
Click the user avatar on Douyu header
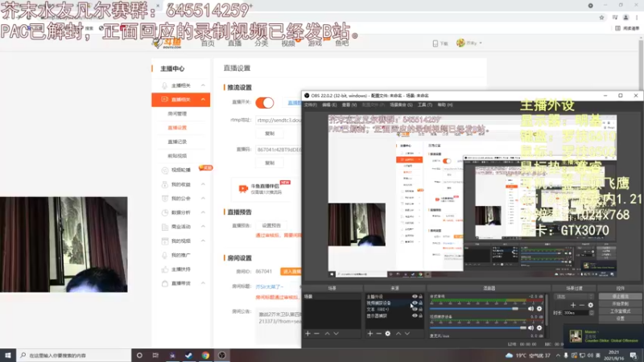(460, 43)
